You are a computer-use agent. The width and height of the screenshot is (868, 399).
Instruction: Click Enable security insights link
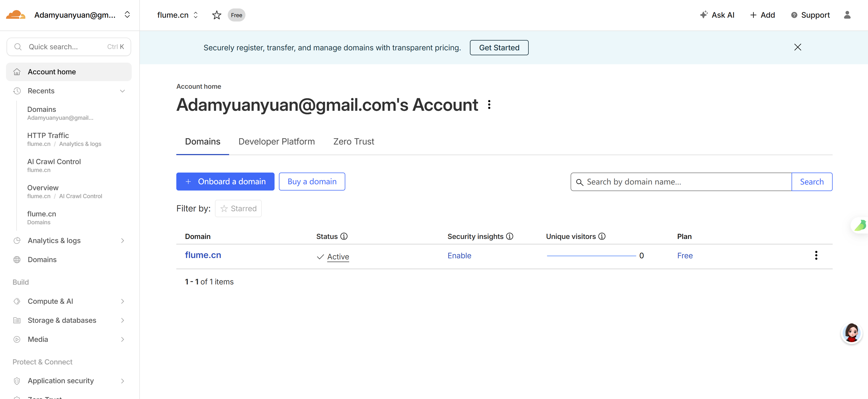point(459,256)
